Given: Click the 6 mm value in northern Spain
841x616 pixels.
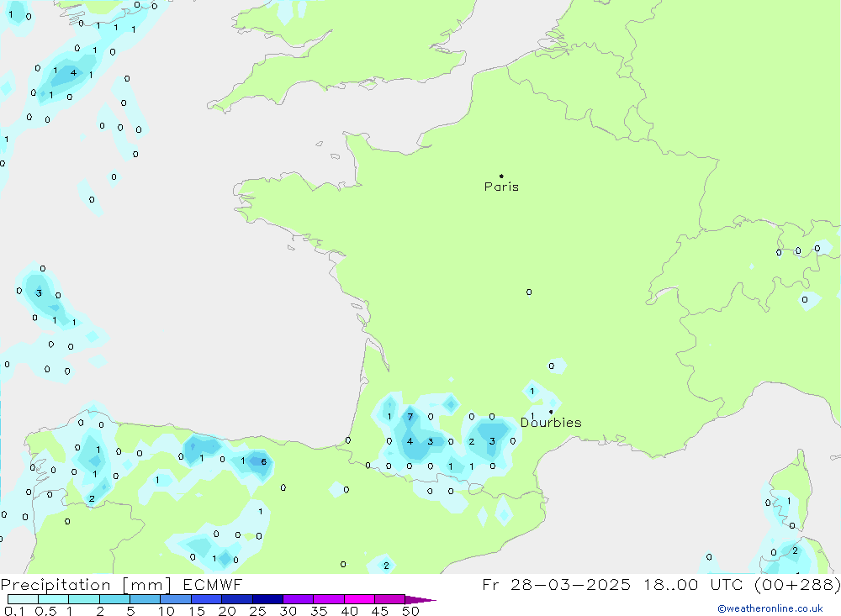Looking at the screenshot, I should [263, 461].
